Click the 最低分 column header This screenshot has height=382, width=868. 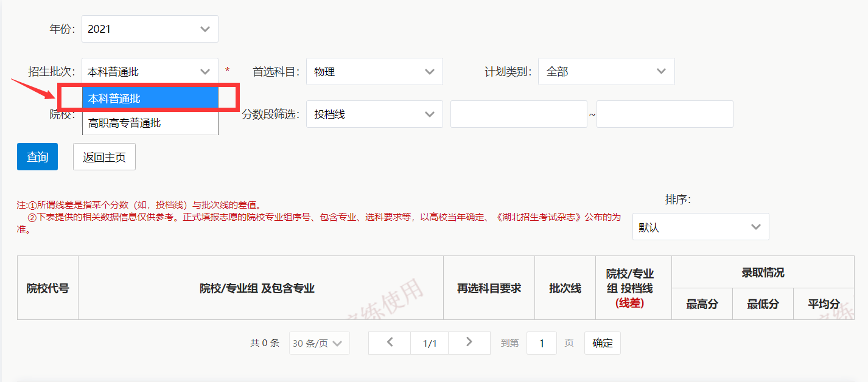tap(763, 304)
